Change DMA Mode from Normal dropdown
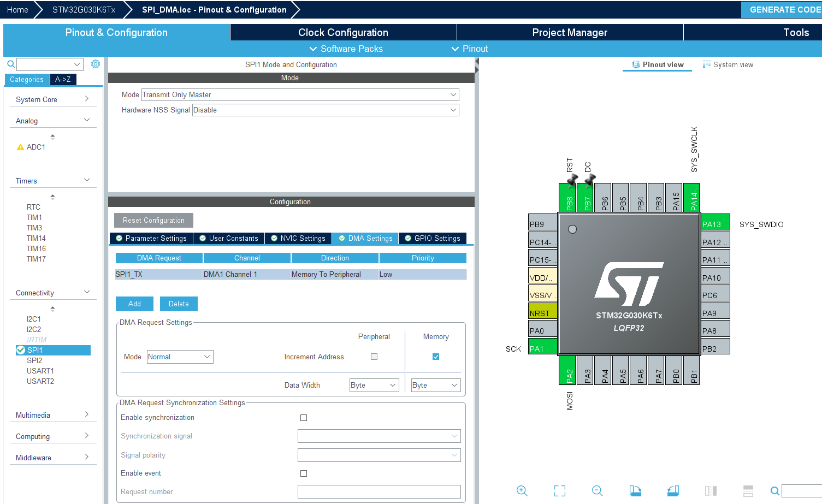Viewport: 822px width, 504px height. (x=180, y=357)
